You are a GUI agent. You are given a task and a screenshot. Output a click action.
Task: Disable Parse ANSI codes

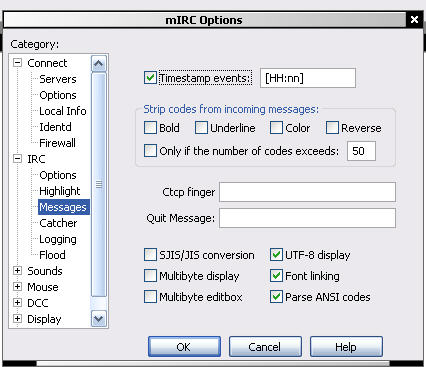(276, 297)
